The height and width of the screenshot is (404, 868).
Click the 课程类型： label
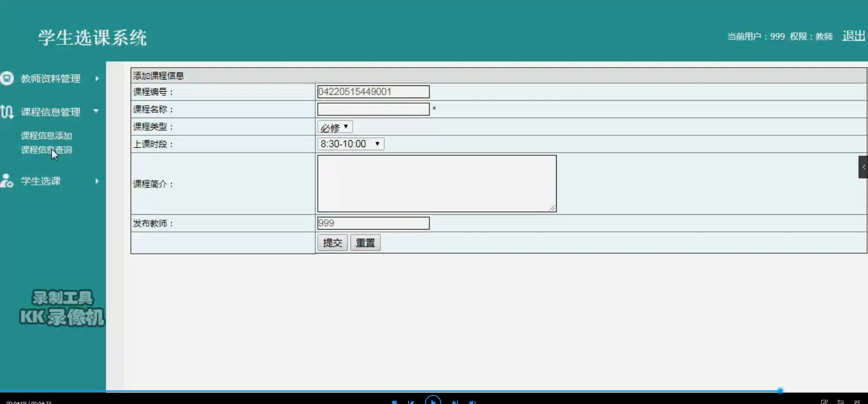tap(153, 127)
